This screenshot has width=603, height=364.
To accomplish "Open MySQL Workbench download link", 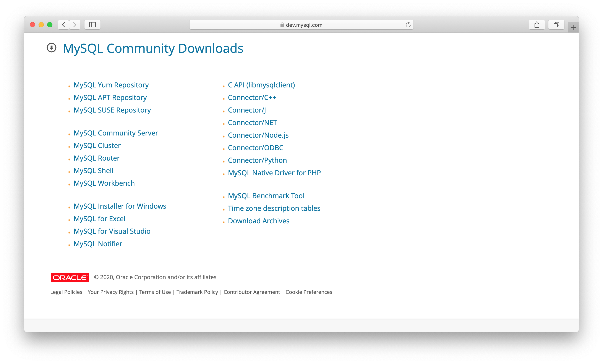I will [104, 183].
